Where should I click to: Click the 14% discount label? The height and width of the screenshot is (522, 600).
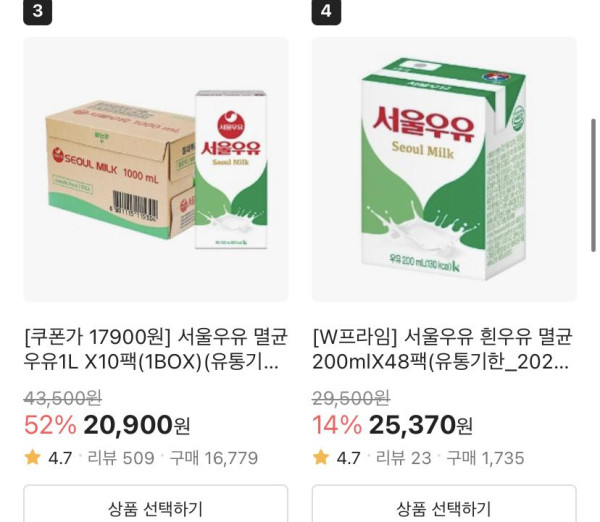(x=337, y=425)
